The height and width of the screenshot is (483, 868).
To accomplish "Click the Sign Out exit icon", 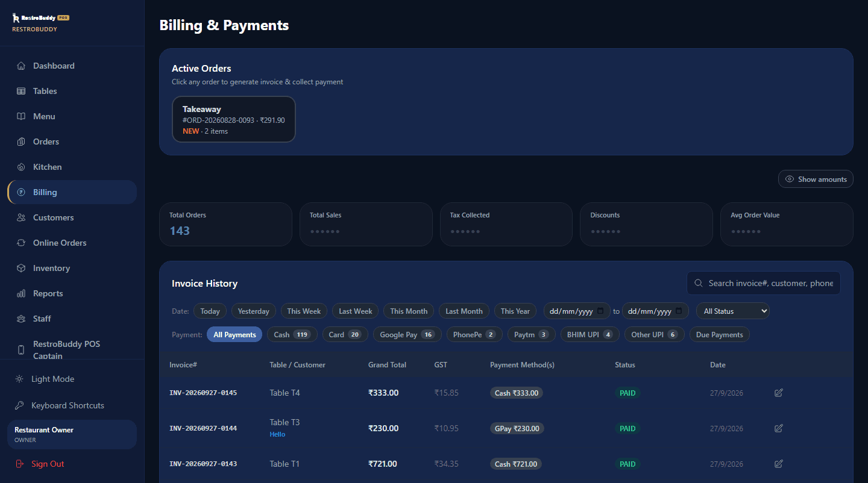I will (x=19, y=464).
